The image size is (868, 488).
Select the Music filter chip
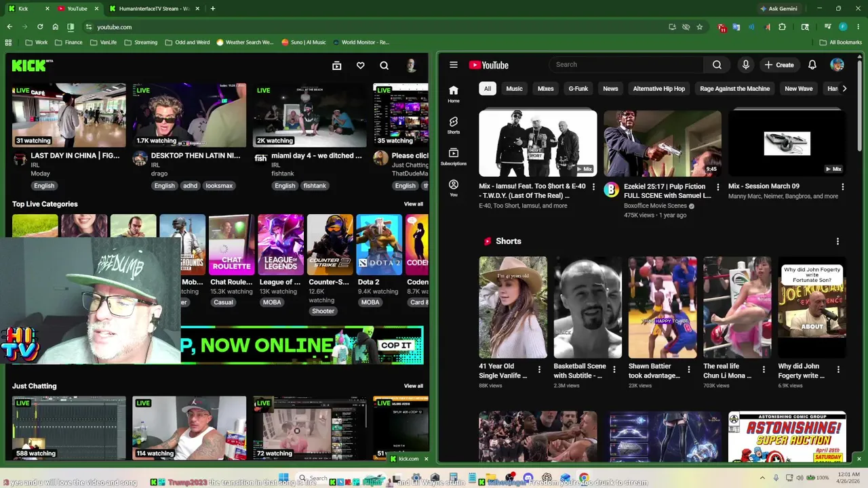point(514,89)
